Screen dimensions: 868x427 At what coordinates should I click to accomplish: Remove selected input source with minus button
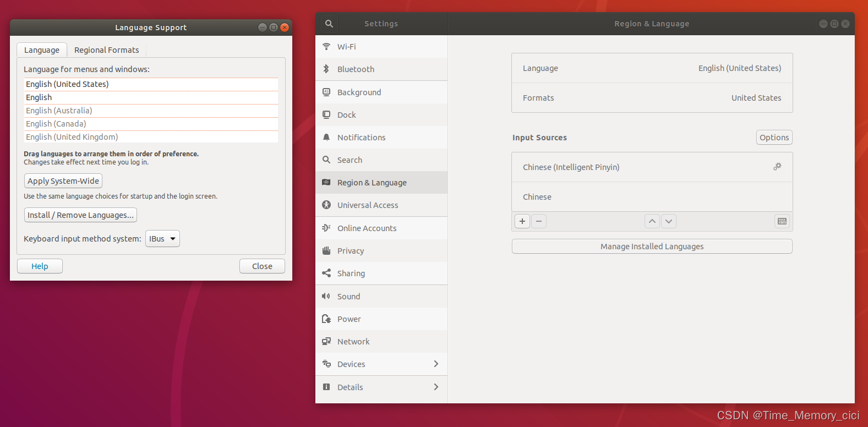pyautogui.click(x=539, y=221)
